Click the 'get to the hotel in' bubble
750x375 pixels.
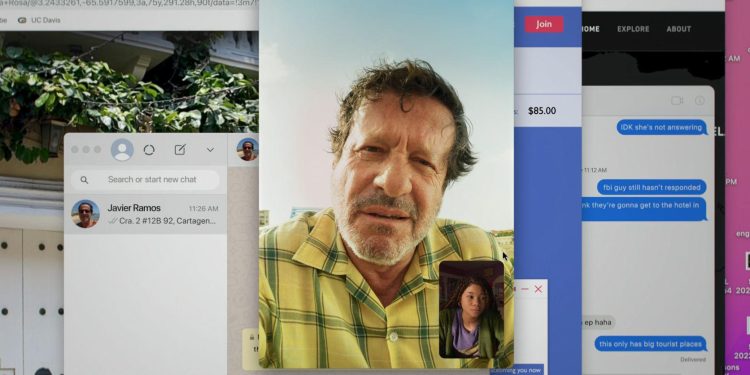(x=644, y=209)
